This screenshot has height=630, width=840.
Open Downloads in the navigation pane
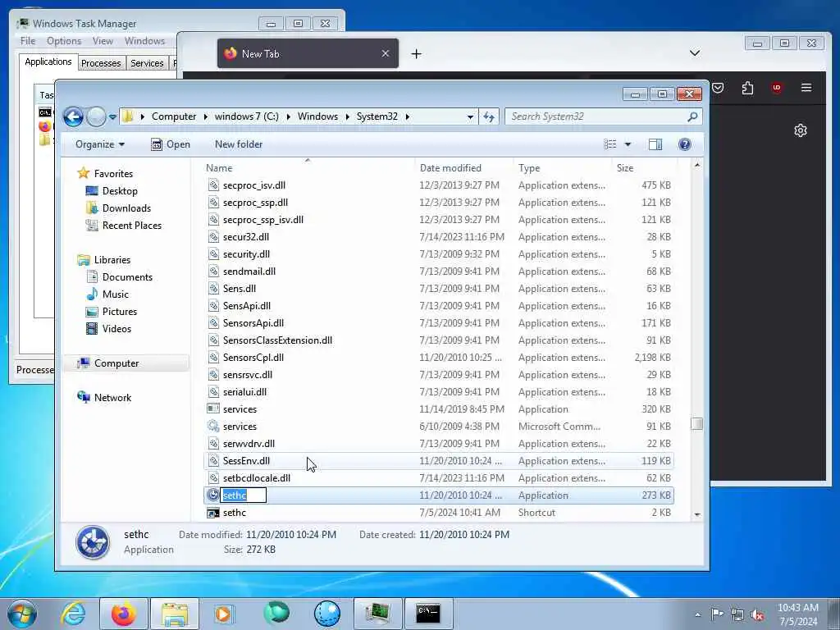(x=126, y=208)
